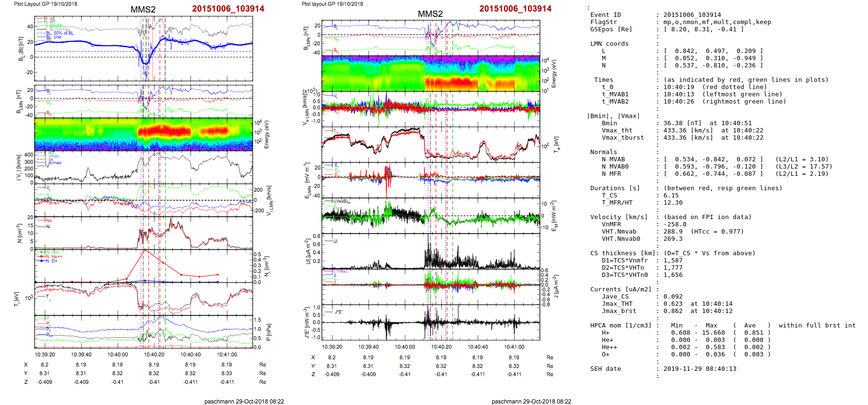Select the VnMFR value '-258.0'
The image size is (868, 405).
(x=675, y=224)
